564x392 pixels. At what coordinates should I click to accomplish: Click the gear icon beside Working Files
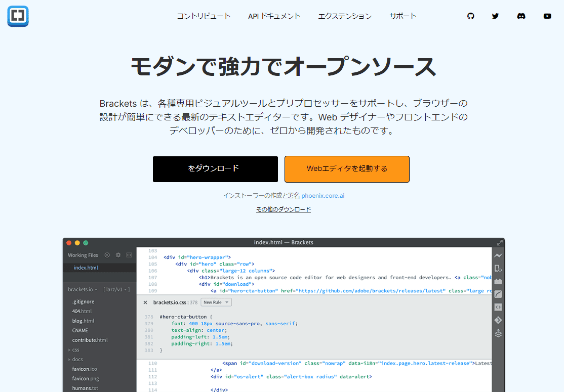pos(118,255)
